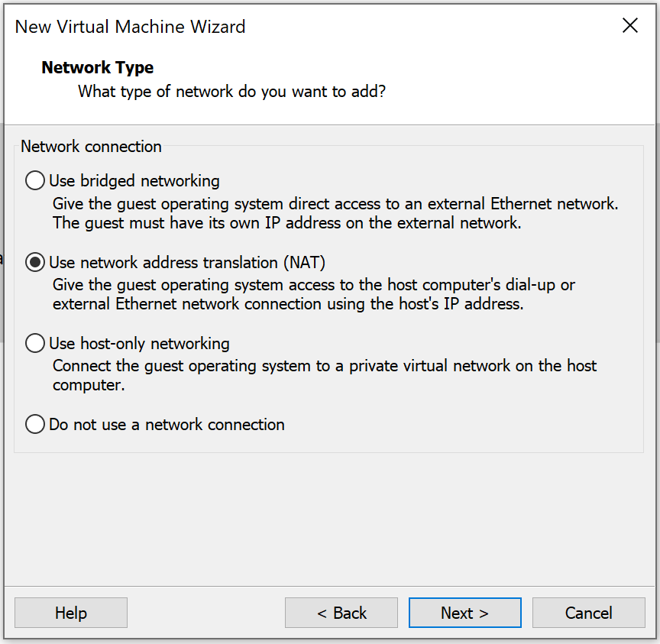Select the 'Use bridged networking' radio button
The height and width of the screenshot is (644, 660).
(x=134, y=180)
